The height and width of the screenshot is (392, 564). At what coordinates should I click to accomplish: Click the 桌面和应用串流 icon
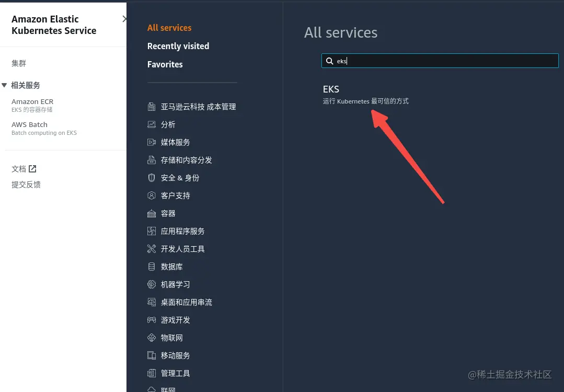click(x=152, y=302)
